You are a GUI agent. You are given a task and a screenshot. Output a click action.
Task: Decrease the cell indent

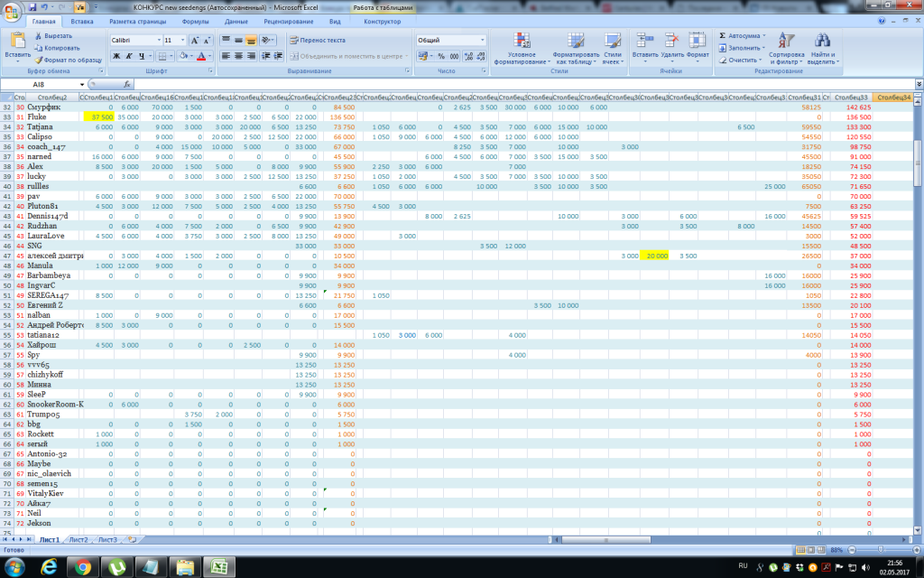click(266, 56)
